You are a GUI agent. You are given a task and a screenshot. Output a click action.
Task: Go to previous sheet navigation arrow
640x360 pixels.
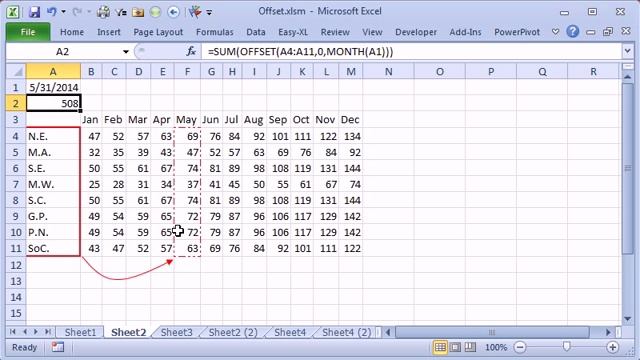click(x=24, y=332)
